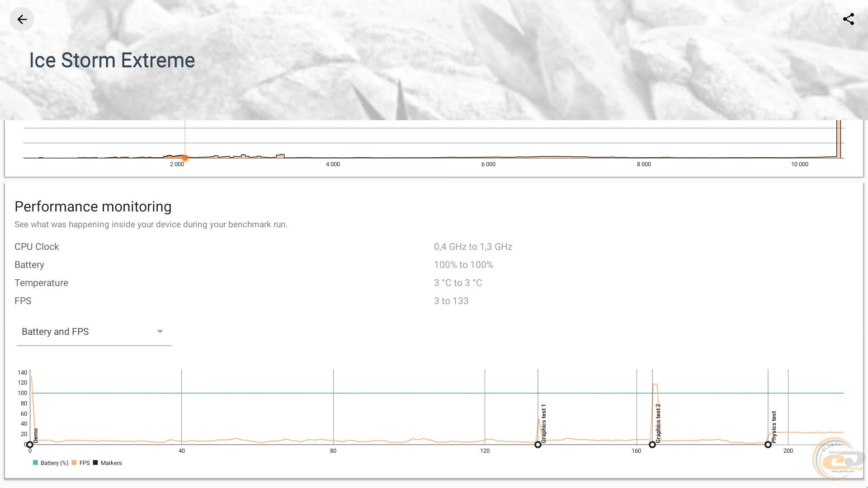
Task: Click the CPU Clock row label
Action: click(x=37, y=247)
